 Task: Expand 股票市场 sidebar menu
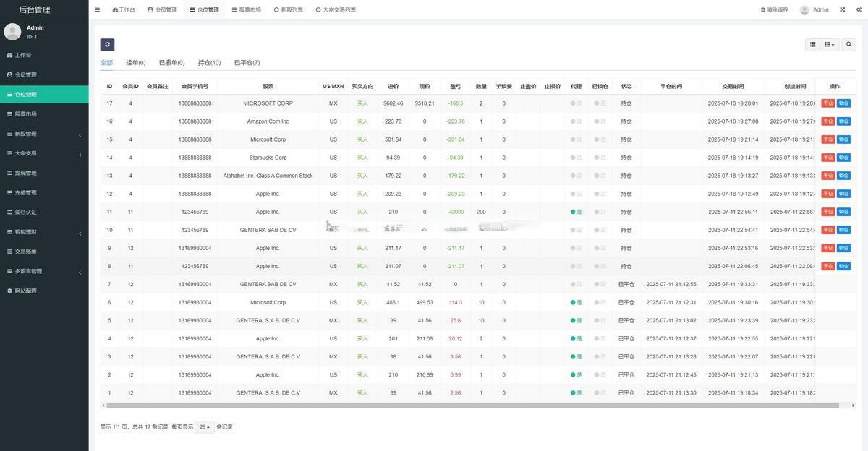coord(44,114)
